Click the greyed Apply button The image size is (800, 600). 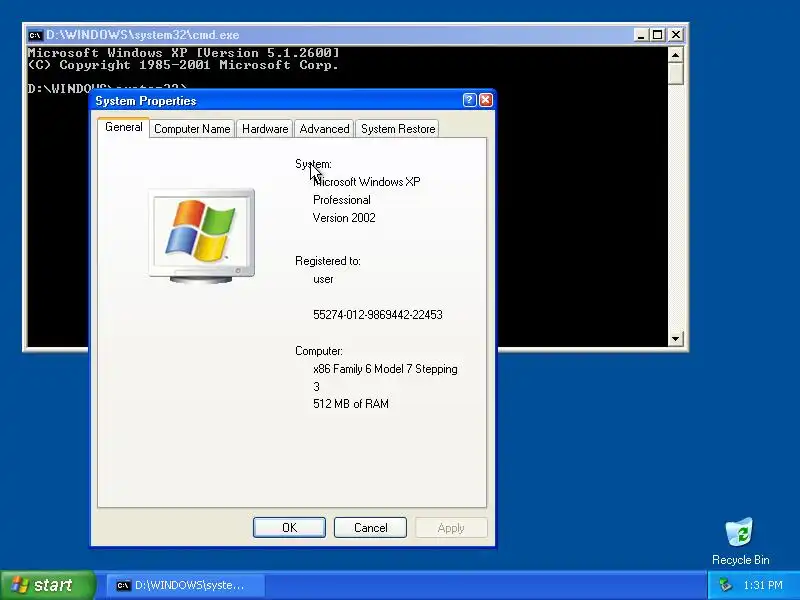coord(451,528)
